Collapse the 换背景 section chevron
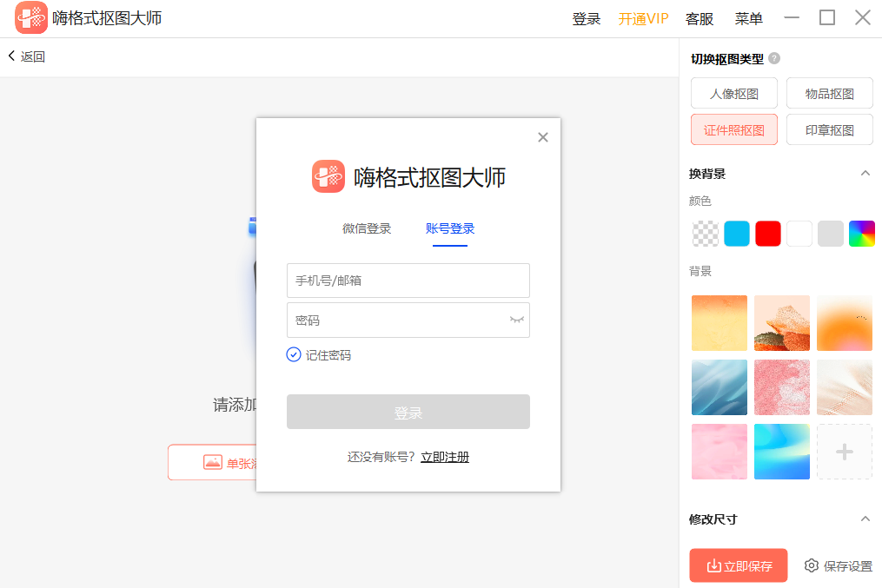 [x=865, y=173]
